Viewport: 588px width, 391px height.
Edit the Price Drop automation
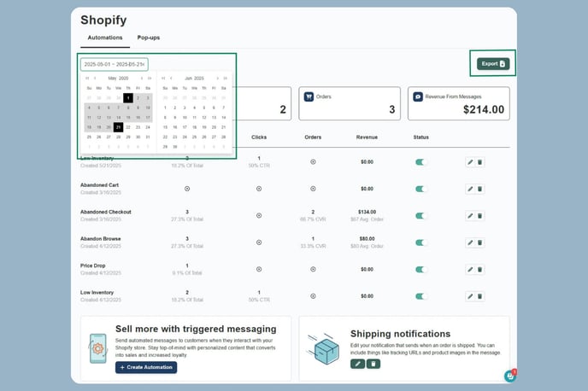470,270
